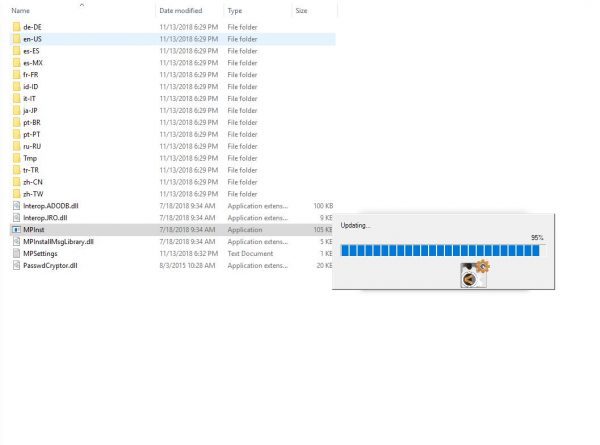Click the blue update progress bar

coord(443,250)
